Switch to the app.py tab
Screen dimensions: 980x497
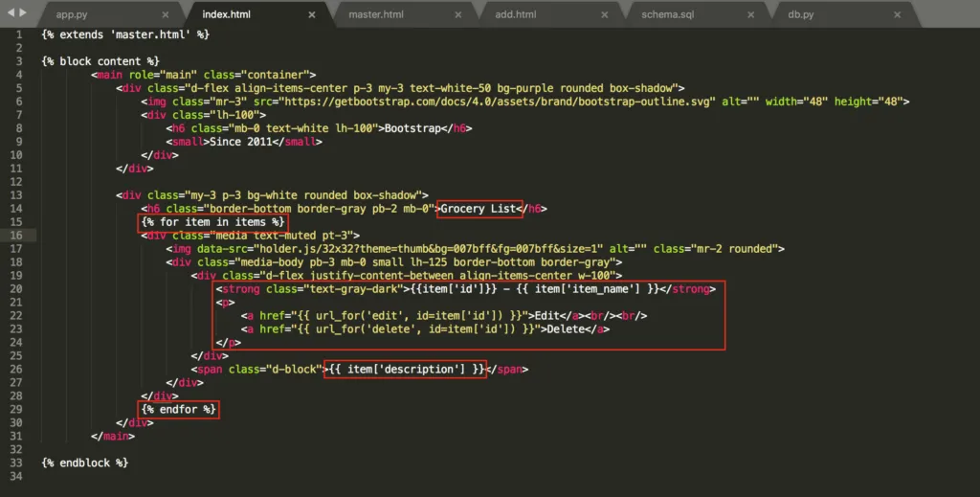click(x=72, y=14)
